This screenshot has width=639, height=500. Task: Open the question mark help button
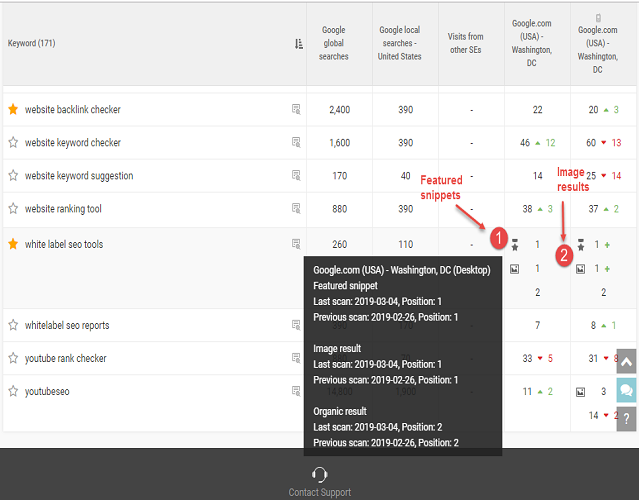(x=626, y=418)
